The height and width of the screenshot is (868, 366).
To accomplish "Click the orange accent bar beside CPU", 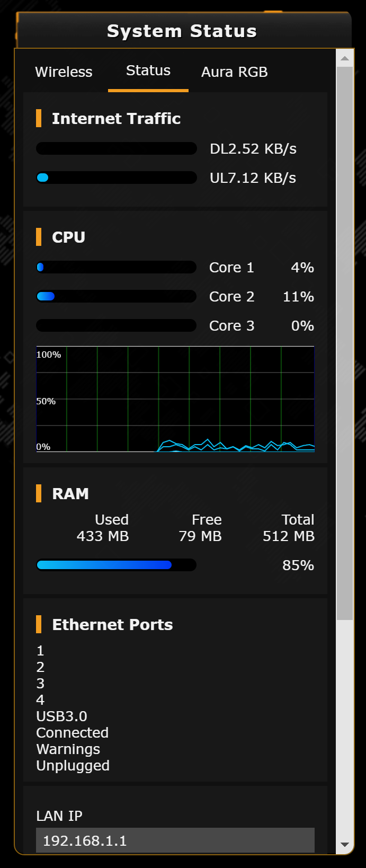I will click(x=39, y=238).
